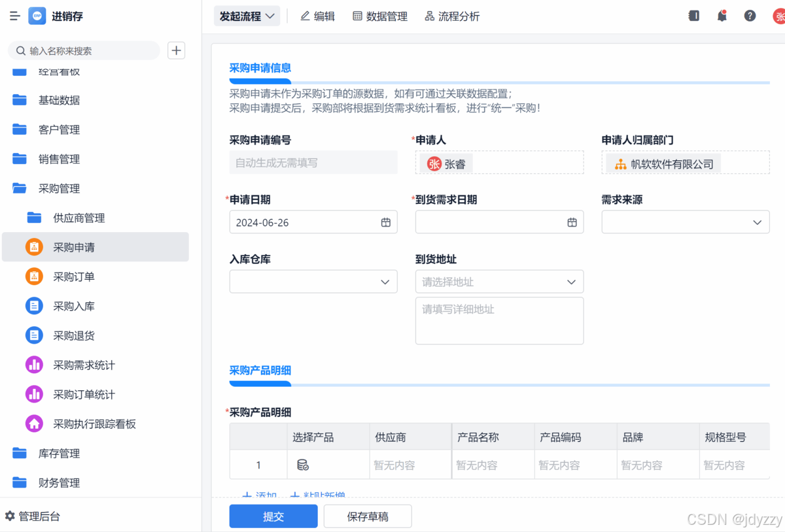Open the calendar icon in 申请日期 field
Screen dimensions: 785x532
click(x=386, y=222)
